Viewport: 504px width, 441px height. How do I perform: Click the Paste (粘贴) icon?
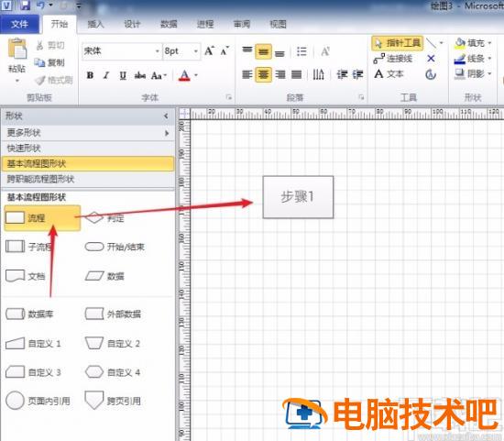(16, 49)
